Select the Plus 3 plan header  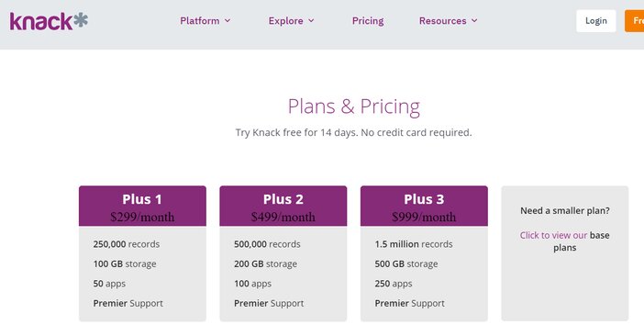(424, 206)
